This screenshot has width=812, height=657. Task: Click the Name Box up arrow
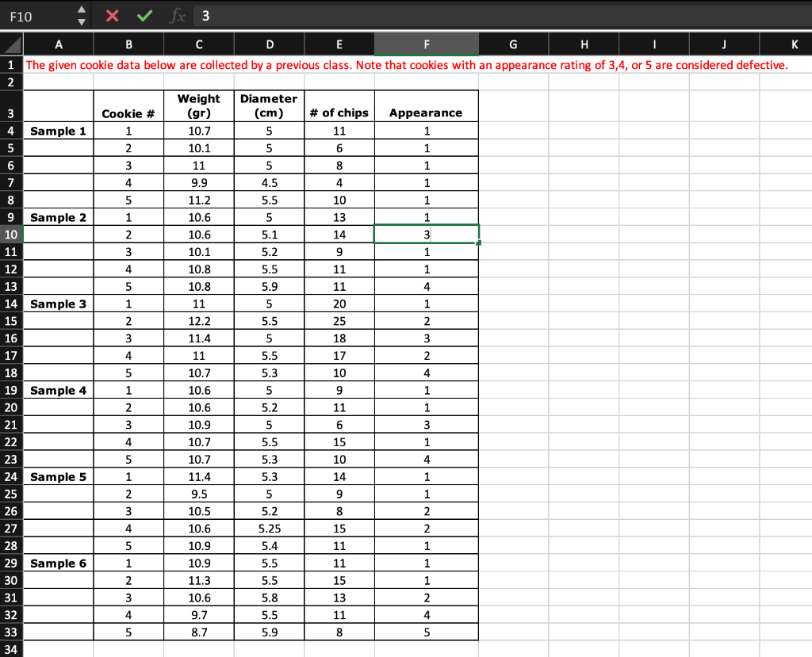(82, 10)
